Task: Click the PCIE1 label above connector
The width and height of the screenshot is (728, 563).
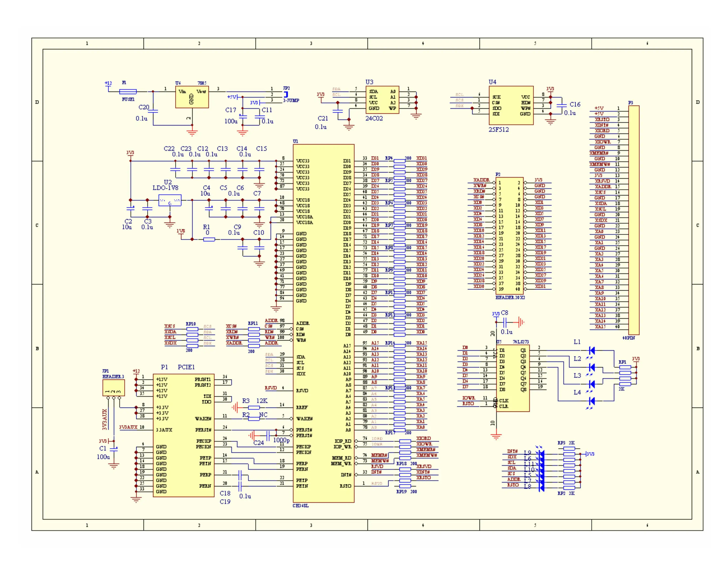Action: (x=186, y=367)
